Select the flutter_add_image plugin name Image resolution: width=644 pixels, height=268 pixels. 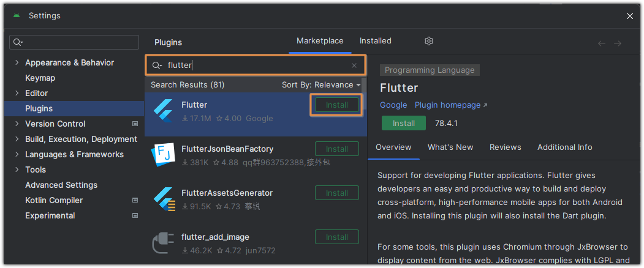click(x=215, y=237)
